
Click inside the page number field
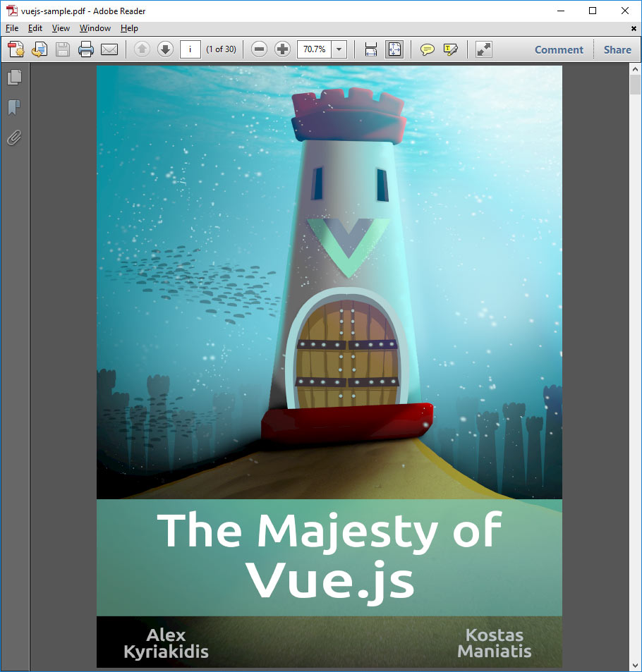point(189,49)
